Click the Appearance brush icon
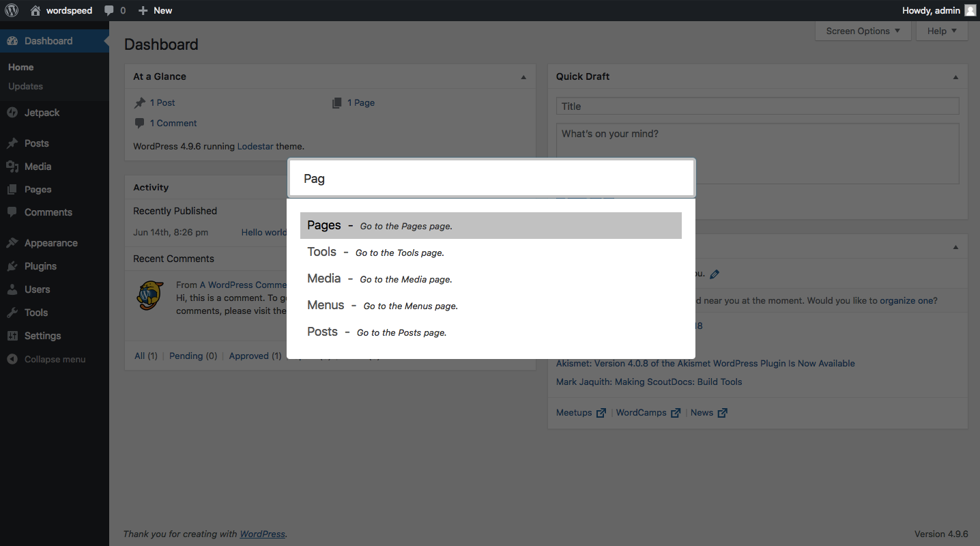Image resolution: width=980 pixels, height=546 pixels. coord(12,243)
